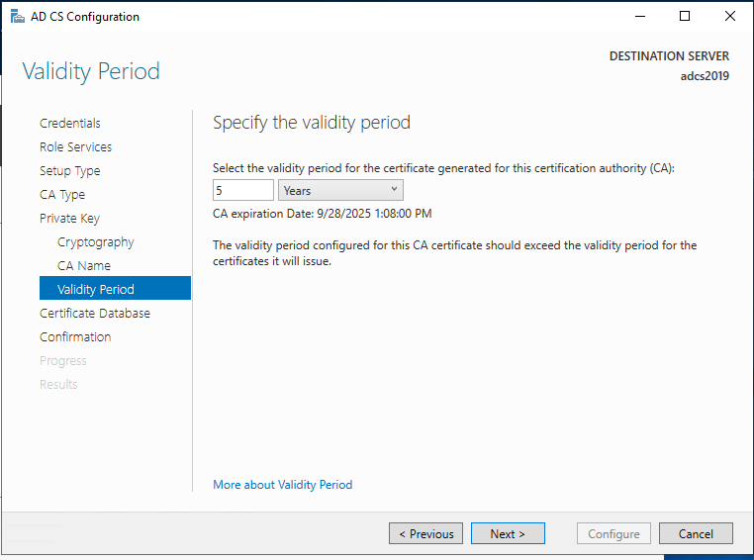
Task: Close the AD CS Configuration wizard
Action: tap(730, 17)
